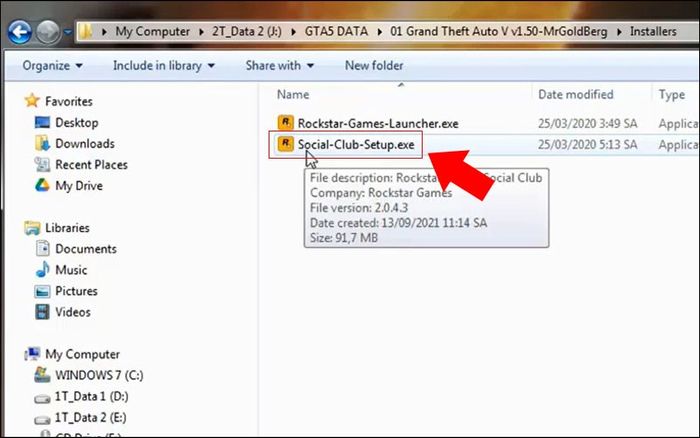
Task: Open the Music library
Action: pos(71,270)
